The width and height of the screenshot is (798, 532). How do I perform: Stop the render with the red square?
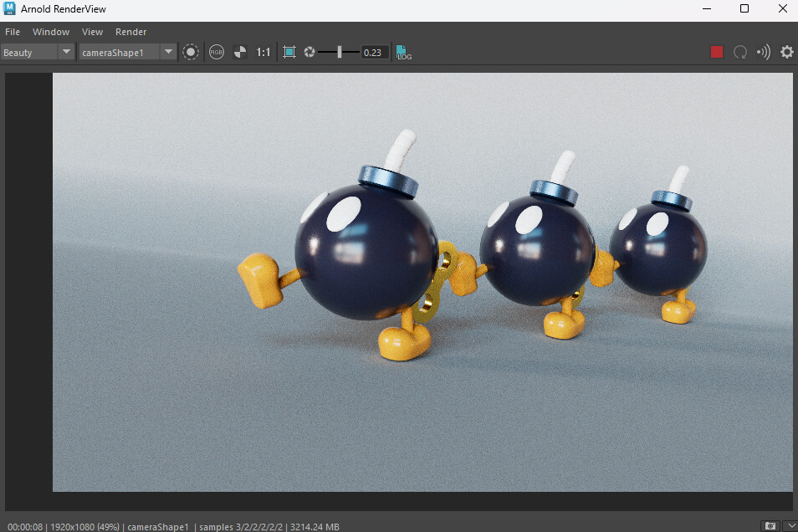point(716,52)
